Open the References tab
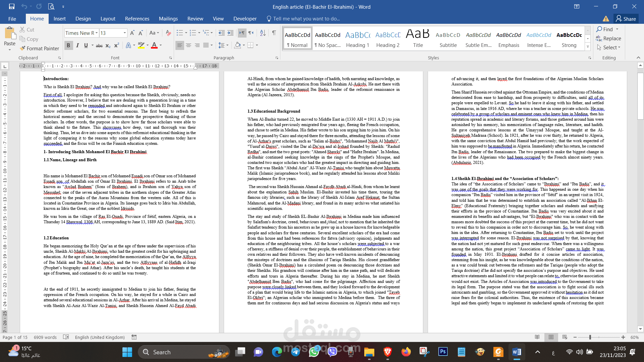This screenshot has width=644, height=362. click(137, 19)
